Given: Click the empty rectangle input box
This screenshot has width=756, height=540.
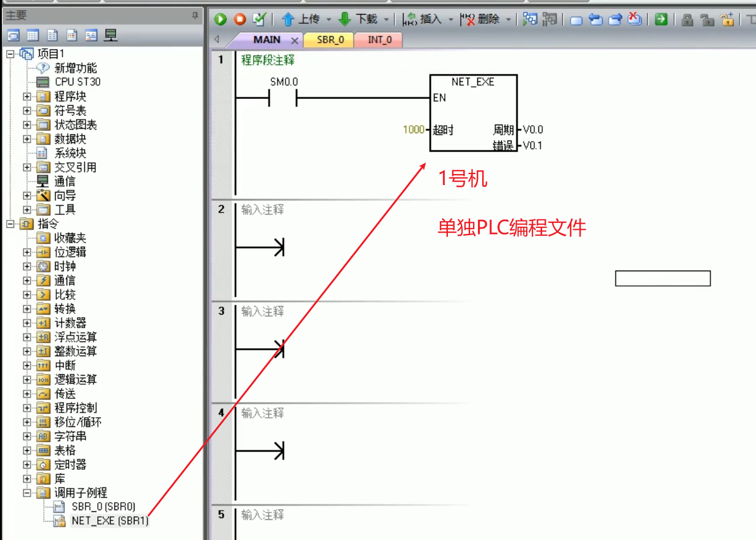Looking at the screenshot, I should pyautogui.click(x=662, y=279).
